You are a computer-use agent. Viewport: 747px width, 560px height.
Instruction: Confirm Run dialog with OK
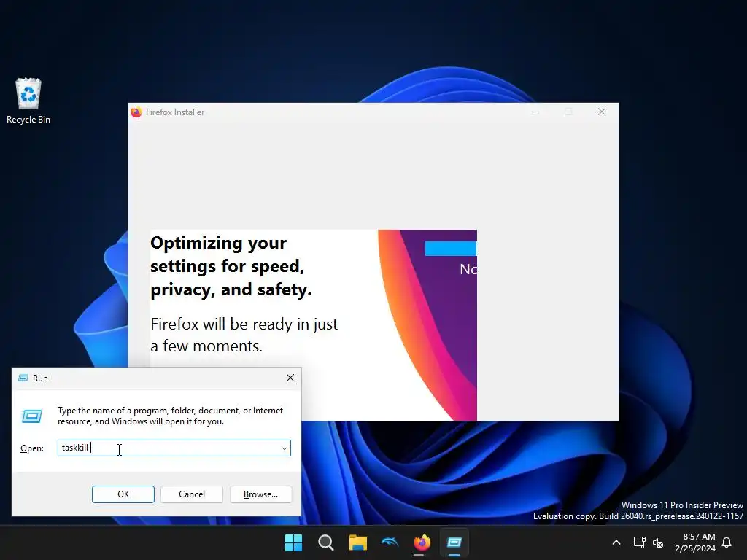(123, 494)
